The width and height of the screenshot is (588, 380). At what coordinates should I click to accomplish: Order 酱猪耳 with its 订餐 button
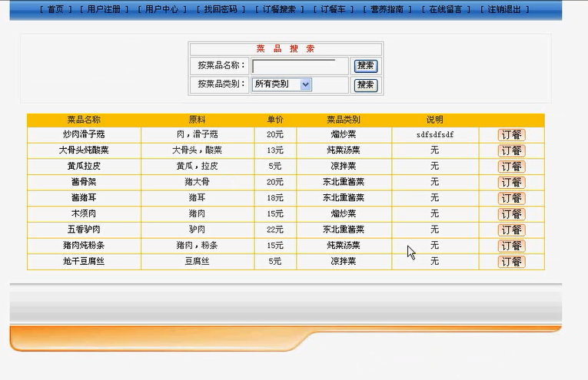click(511, 198)
